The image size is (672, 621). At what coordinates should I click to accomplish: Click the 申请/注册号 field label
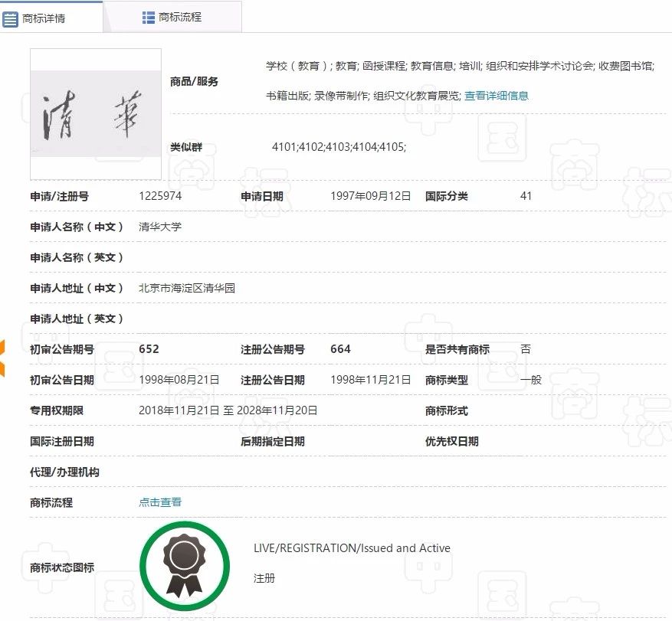tap(60, 197)
